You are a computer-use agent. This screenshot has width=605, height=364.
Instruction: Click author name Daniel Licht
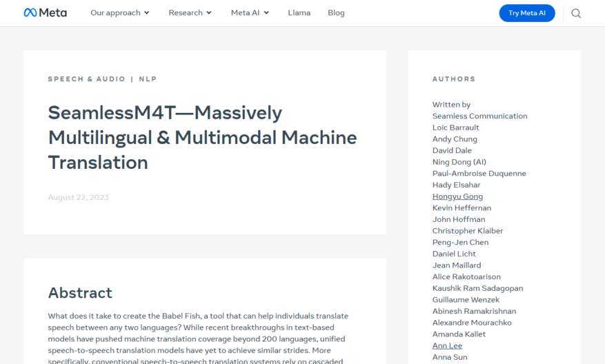tap(454, 254)
